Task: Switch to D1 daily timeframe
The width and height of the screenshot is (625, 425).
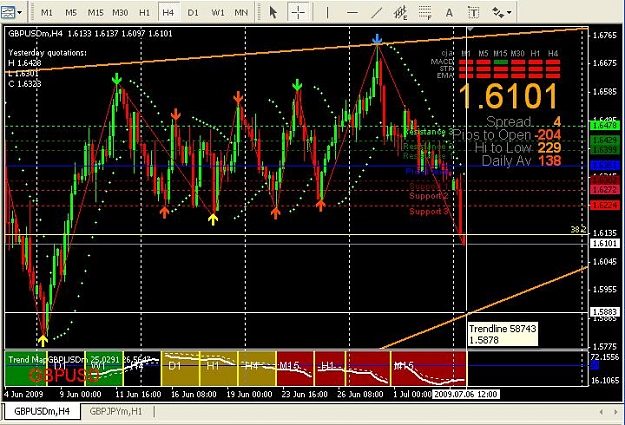Action: pos(193,13)
